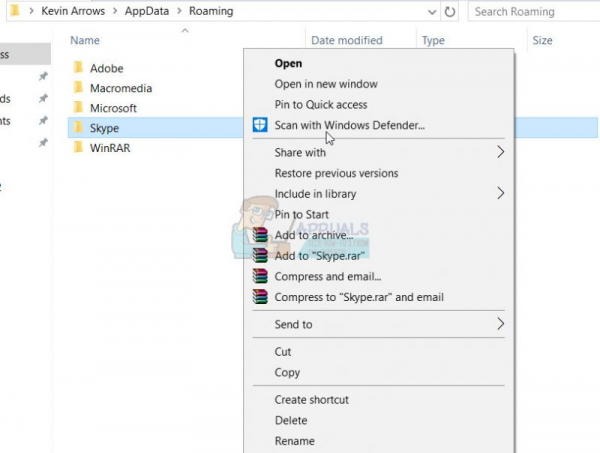
Task: Click the Windows Defender shield icon
Action: coord(260,125)
